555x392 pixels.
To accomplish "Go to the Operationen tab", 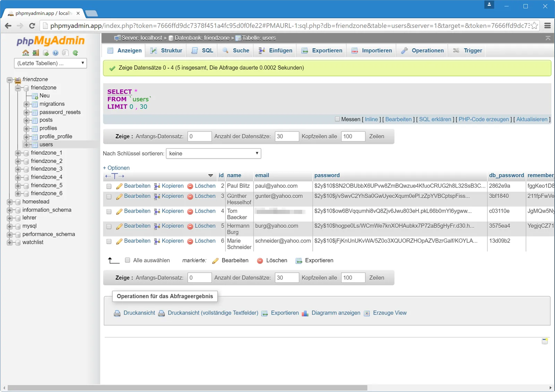I will point(422,50).
